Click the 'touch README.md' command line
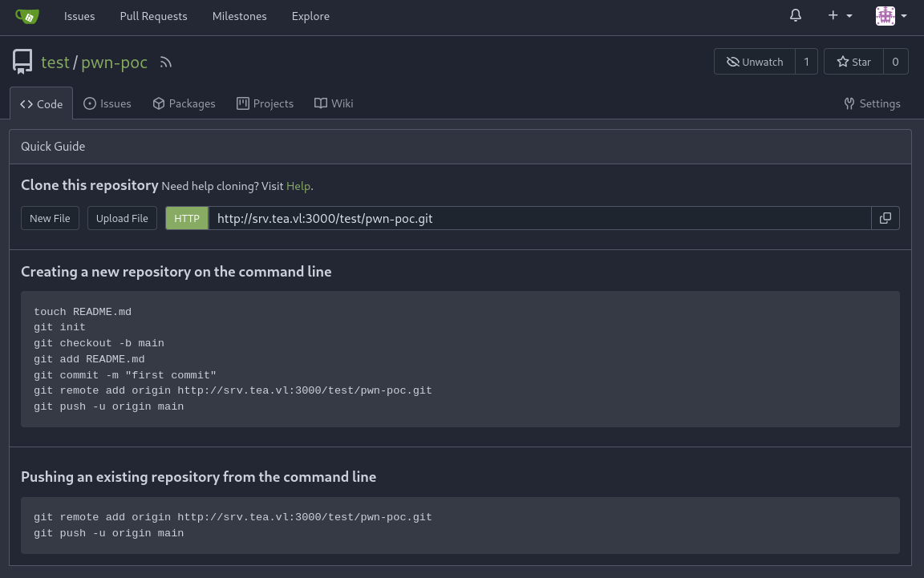This screenshot has height=578, width=924. pyautogui.click(x=83, y=312)
